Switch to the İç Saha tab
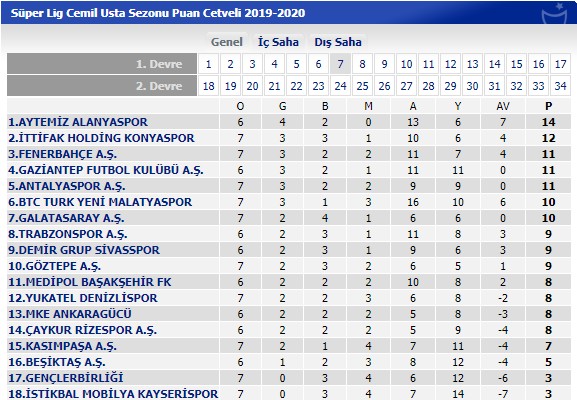Screen dimensions: 577x400 278,42
